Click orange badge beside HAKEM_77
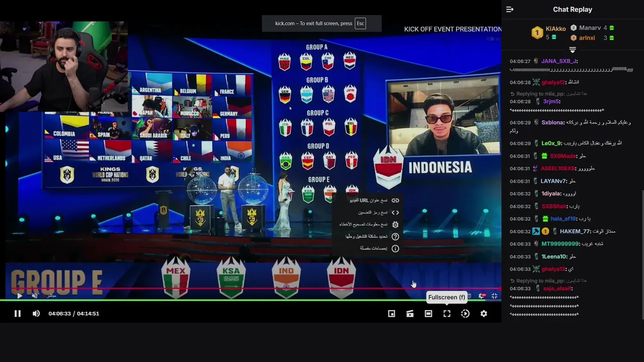This screenshot has width=644, height=362. click(545, 232)
